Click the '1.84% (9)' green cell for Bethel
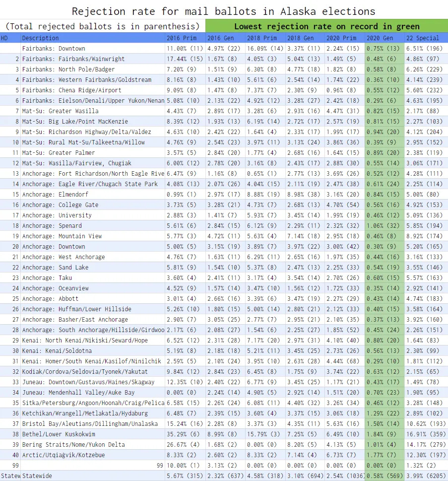 (x=384, y=434)
